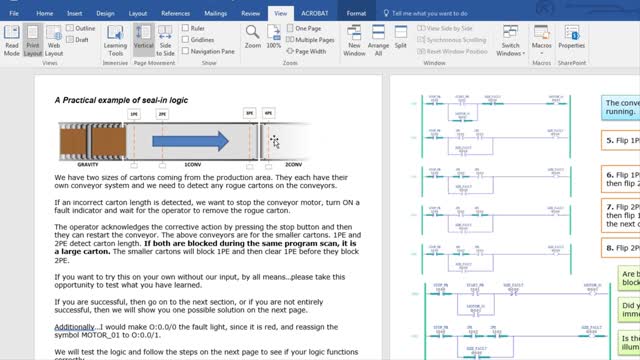
Task: Click Arrange All windows icon
Action: 378,40
